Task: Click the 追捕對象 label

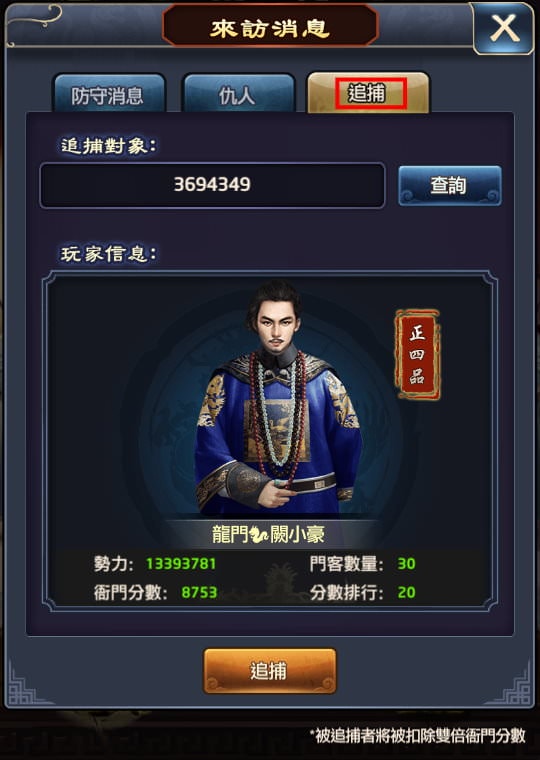Action: click(x=109, y=145)
